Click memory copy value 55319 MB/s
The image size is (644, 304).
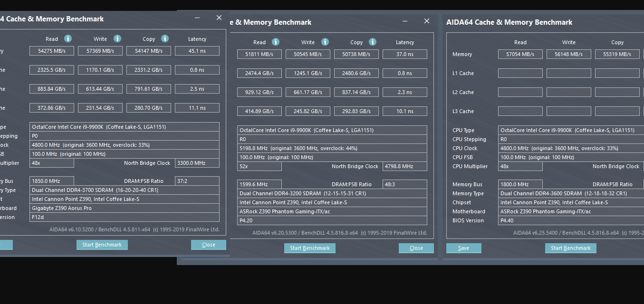click(617, 54)
